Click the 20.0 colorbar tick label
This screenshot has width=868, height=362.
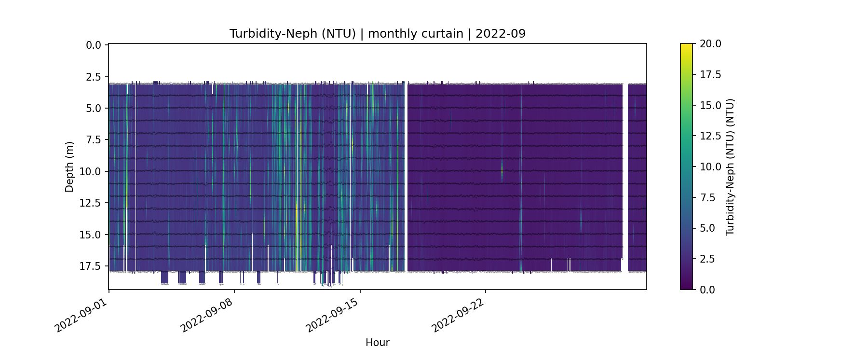point(710,44)
